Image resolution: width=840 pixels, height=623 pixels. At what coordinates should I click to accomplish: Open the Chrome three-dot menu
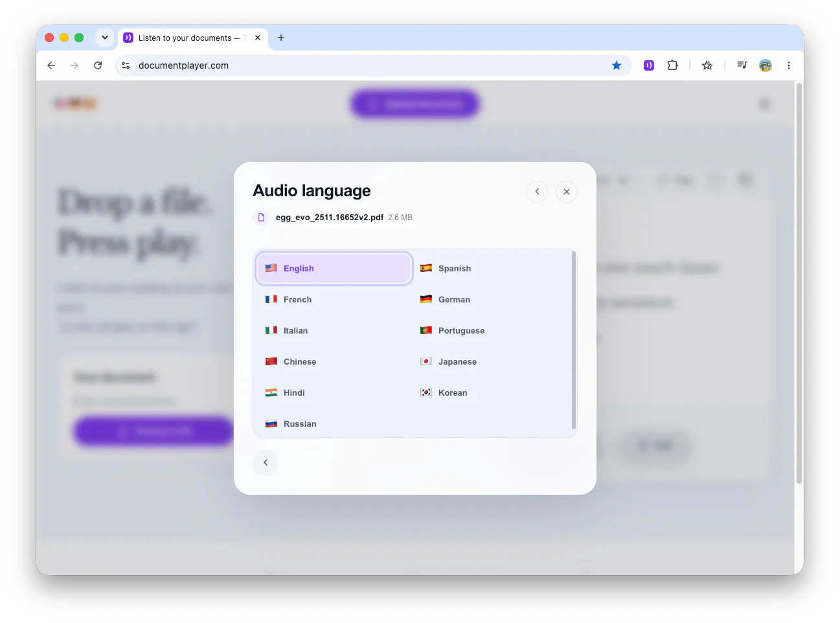coord(789,65)
